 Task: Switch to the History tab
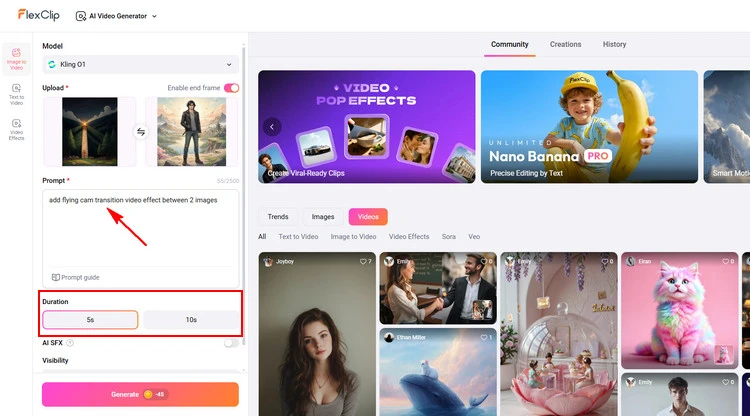point(614,45)
